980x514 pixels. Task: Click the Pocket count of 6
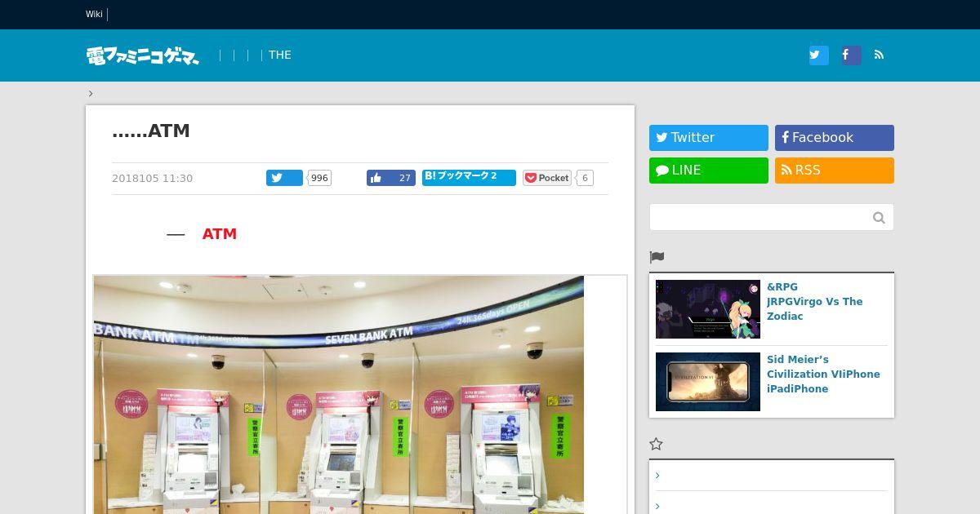coord(585,178)
